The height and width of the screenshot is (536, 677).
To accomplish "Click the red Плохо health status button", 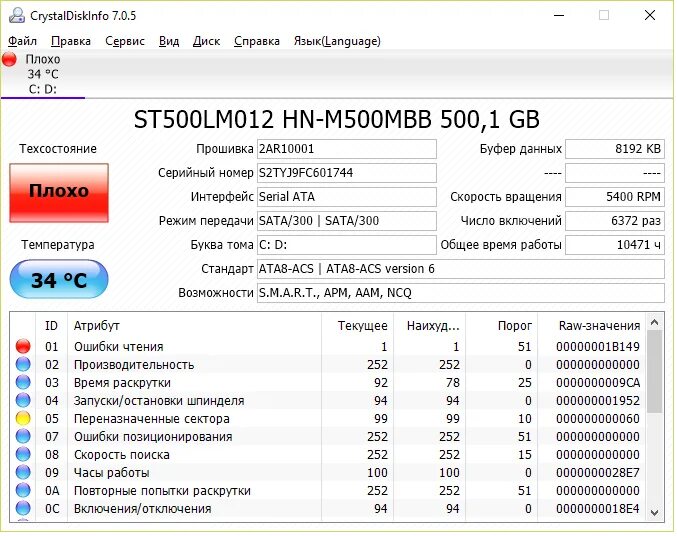I will 59,193.
